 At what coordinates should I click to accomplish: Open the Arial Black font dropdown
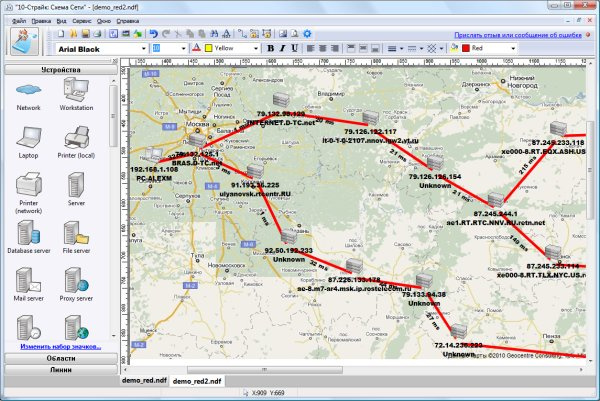(143, 47)
